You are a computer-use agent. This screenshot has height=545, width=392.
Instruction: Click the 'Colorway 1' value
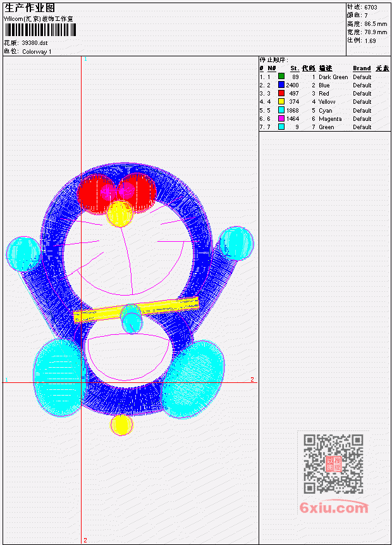pos(37,52)
